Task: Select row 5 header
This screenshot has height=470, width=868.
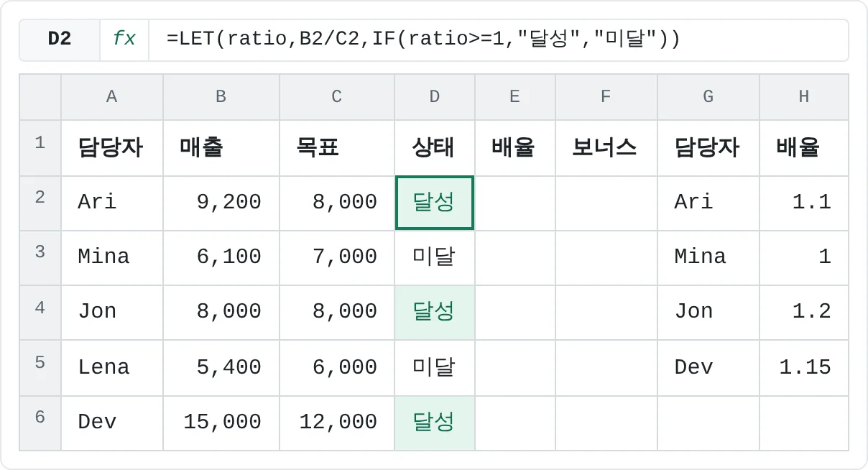Action: (x=40, y=368)
